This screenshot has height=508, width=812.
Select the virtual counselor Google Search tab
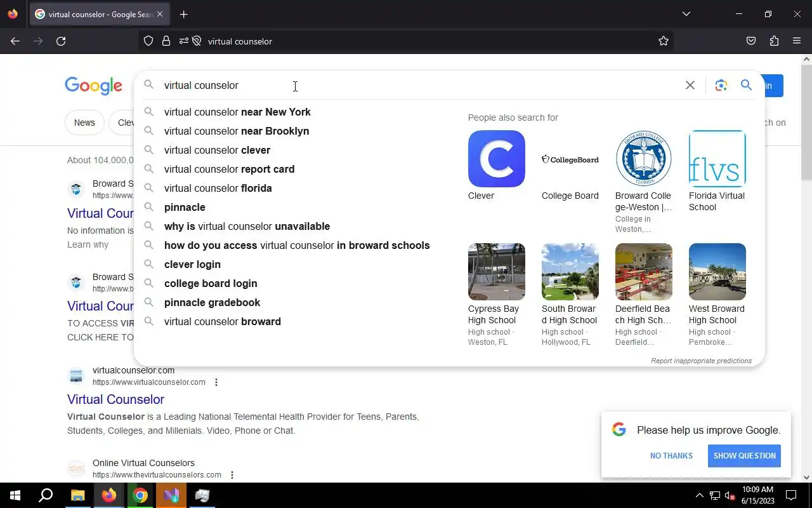[100, 14]
